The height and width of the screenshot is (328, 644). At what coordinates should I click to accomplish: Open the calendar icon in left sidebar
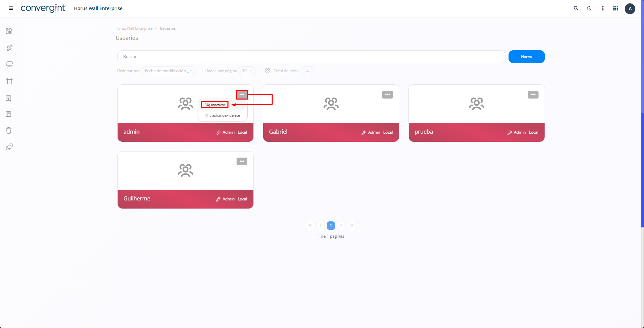pos(9,98)
